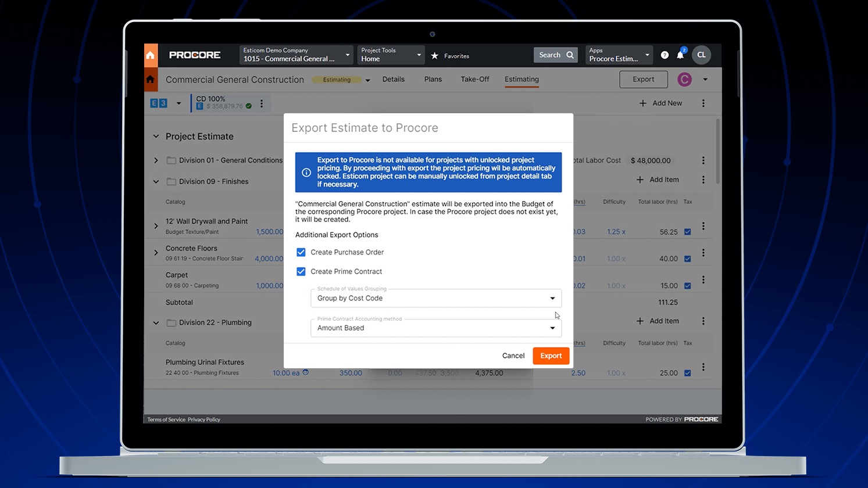Expand Division 01 - General Conditions
868x488 pixels.
(x=156, y=160)
